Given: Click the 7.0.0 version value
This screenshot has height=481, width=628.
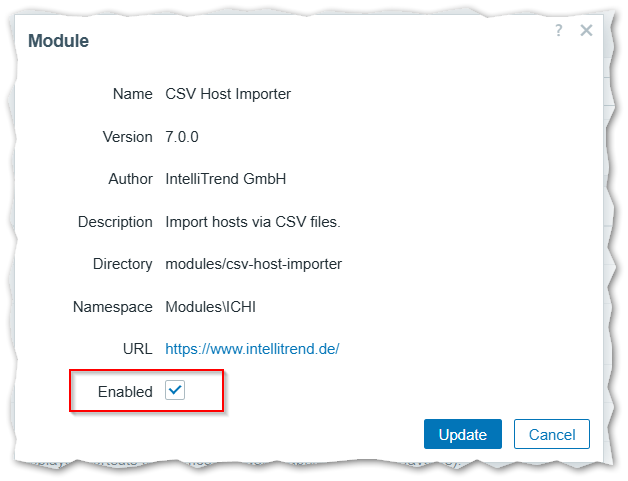Looking at the screenshot, I should pos(187,136).
